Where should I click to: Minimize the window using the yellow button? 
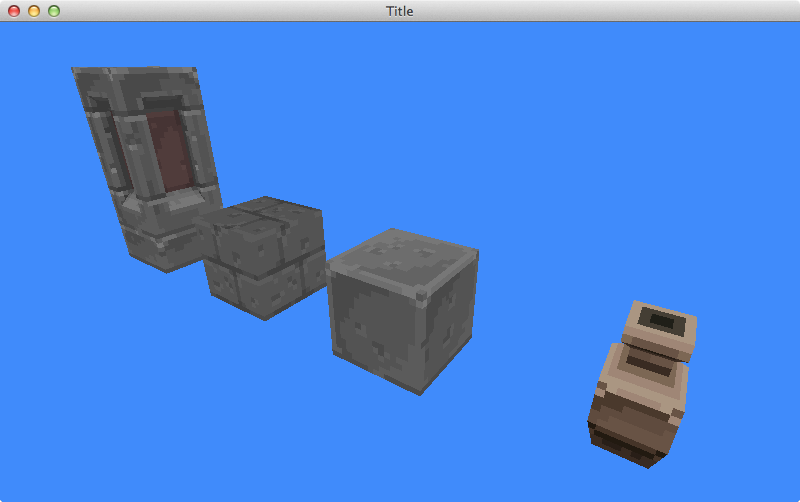tap(34, 11)
